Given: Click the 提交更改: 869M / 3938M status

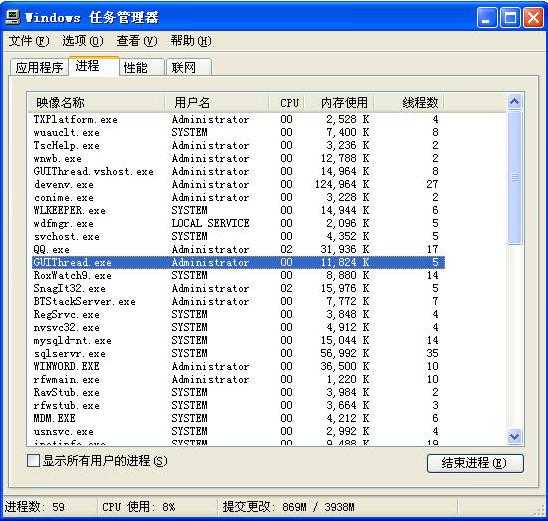Looking at the screenshot, I should (289, 507).
